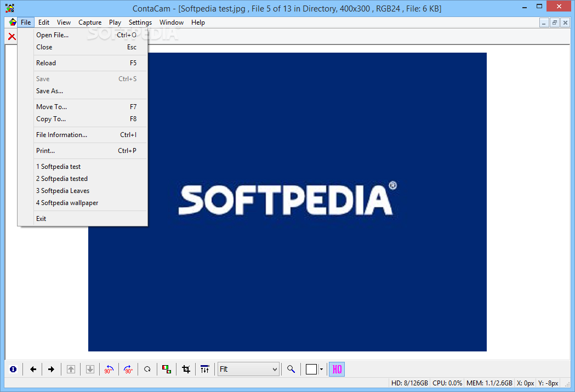
Task: Click the ContaCam document icon in menu bar
Action: (13, 22)
